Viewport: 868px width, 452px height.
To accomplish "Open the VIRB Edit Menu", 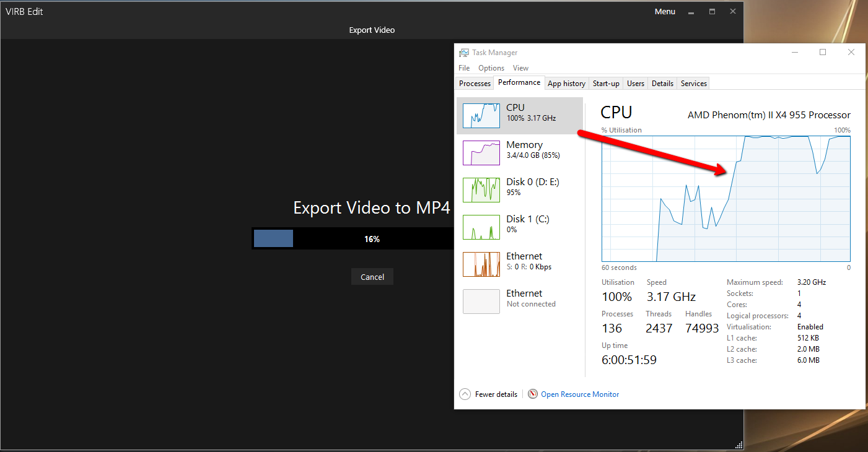I will pos(665,12).
